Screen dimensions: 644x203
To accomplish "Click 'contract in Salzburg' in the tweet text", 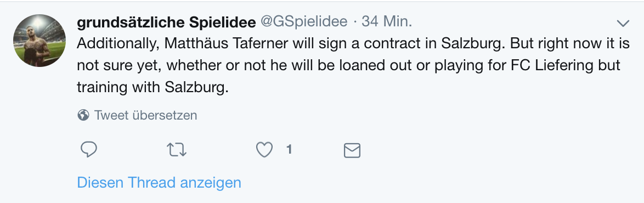I will [433, 44].
